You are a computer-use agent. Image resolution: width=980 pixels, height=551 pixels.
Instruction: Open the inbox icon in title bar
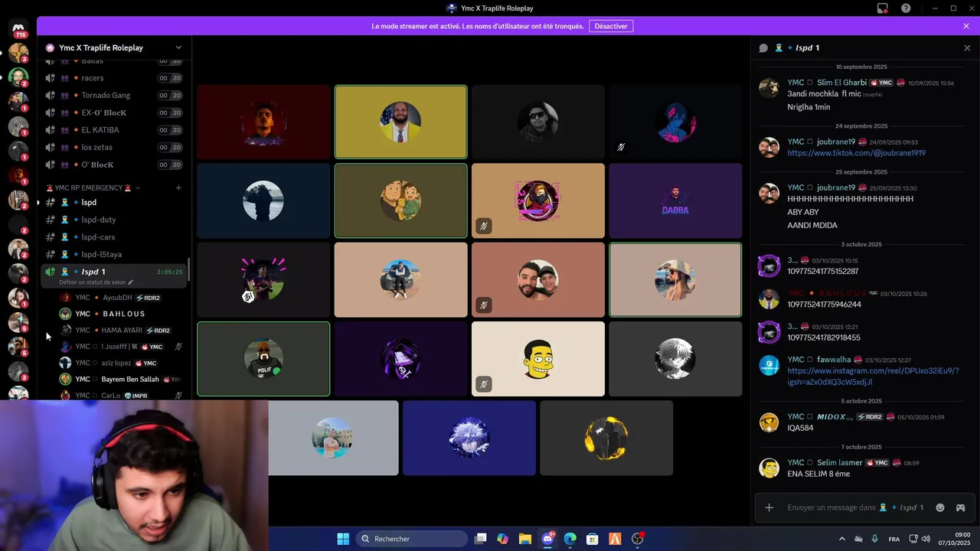coord(883,8)
